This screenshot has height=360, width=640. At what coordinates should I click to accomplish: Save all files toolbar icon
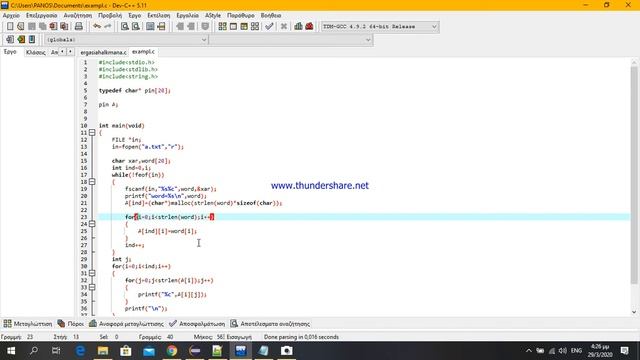pos(42,27)
